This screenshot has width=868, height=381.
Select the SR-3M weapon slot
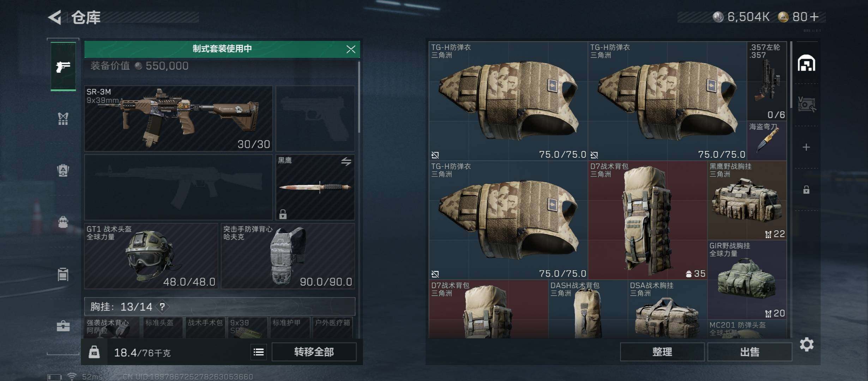[x=178, y=119]
